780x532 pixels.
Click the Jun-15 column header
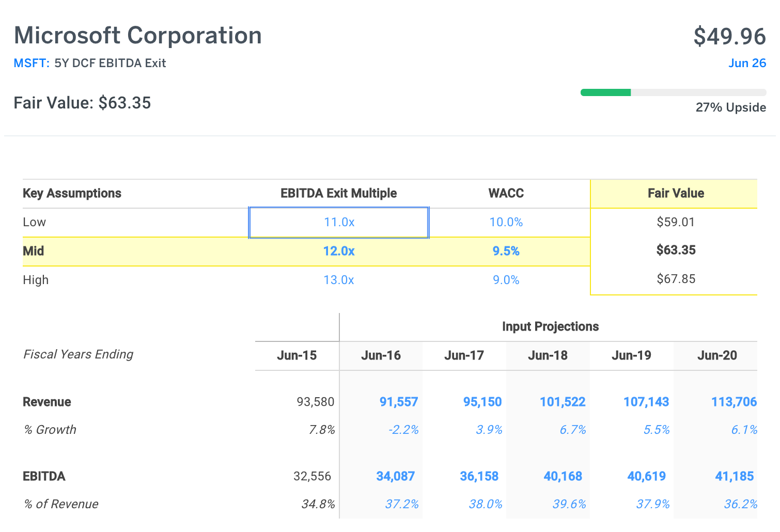pos(297,356)
